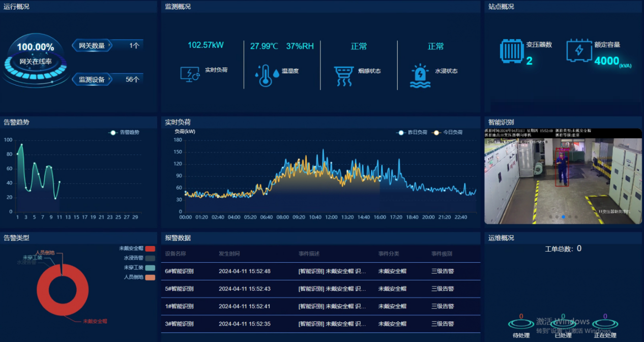644x342 pixels.
Task: Click the orange 人员倒地 legend swatch
Action: pyautogui.click(x=150, y=277)
